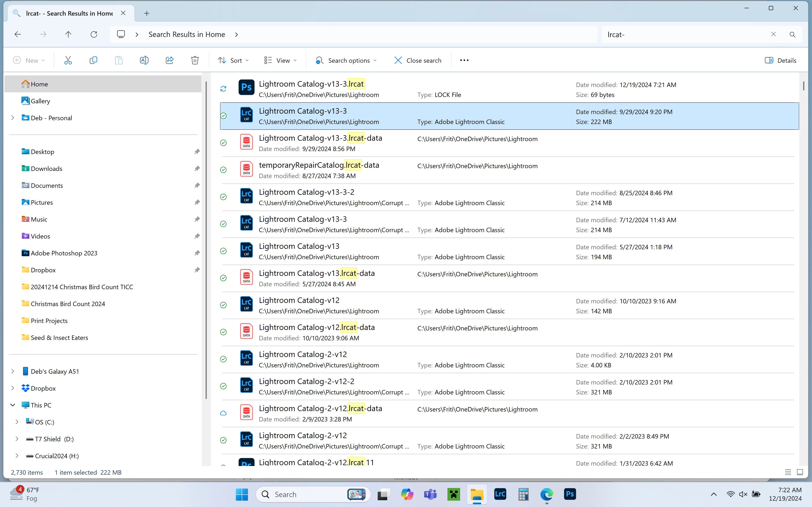Viewport: 812px width, 507px height.
Task: Click the Cut scissors icon
Action: pyautogui.click(x=68, y=60)
